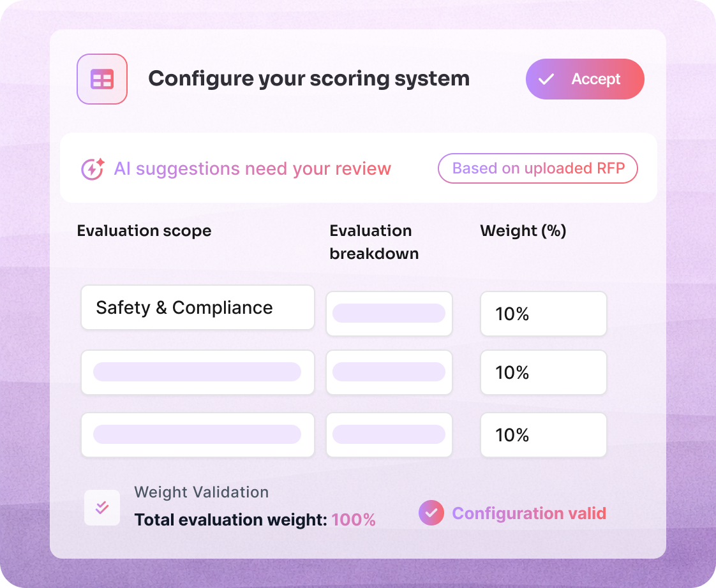Edit the third row's 10% weight
Viewport: 716px width, 588px height.
(543, 435)
